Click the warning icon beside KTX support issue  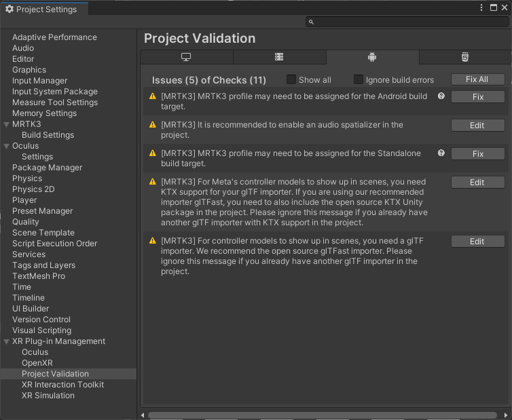tap(153, 182)
